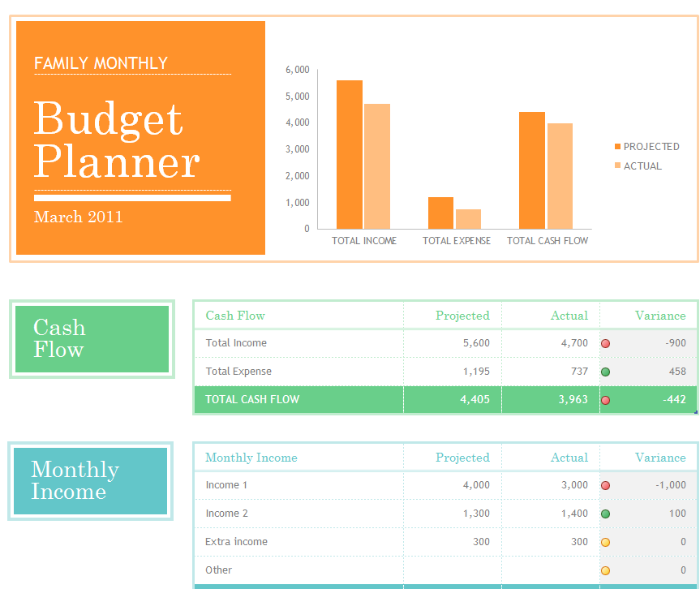This screenshot has width=700, height=589.
Task: Click the 'Cash Flow' table header cell
Action: pos(299,316)
